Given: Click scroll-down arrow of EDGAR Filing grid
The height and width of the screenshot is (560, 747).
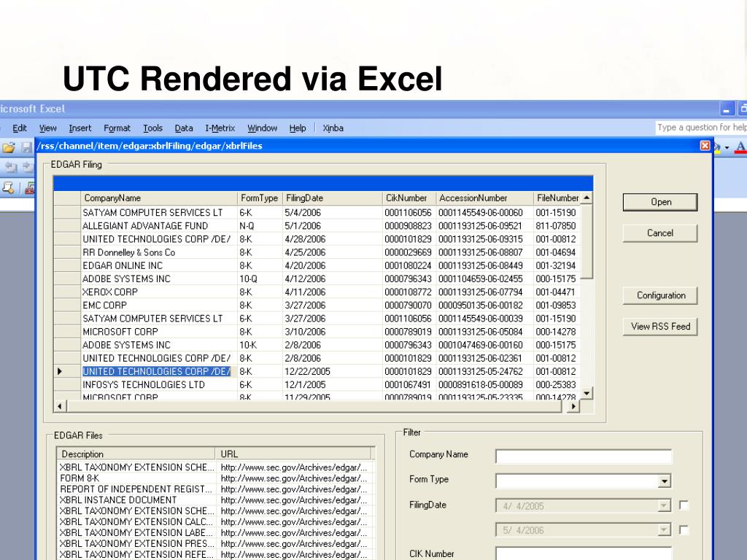Looking at the screenshot, I should point(587,393).
